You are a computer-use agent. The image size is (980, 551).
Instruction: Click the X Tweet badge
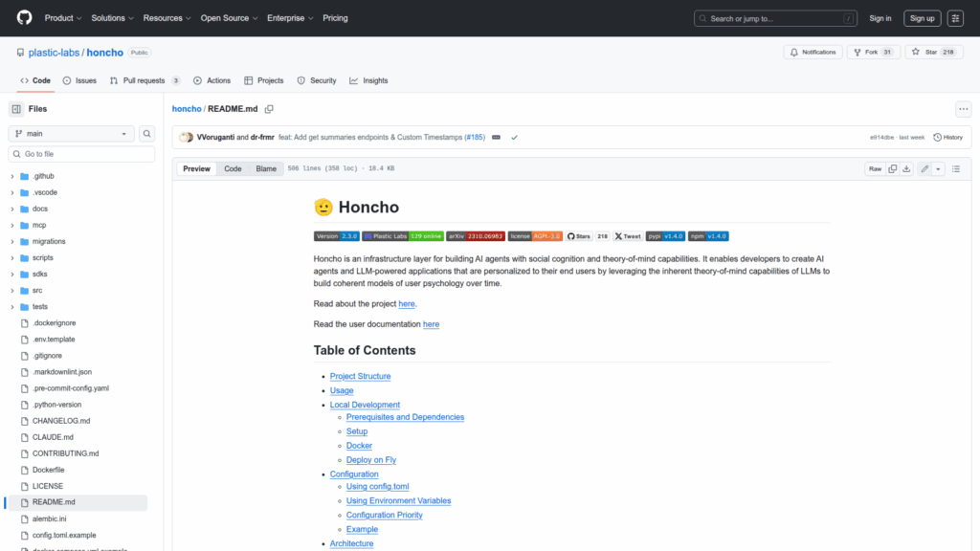[x=628, y=236]
